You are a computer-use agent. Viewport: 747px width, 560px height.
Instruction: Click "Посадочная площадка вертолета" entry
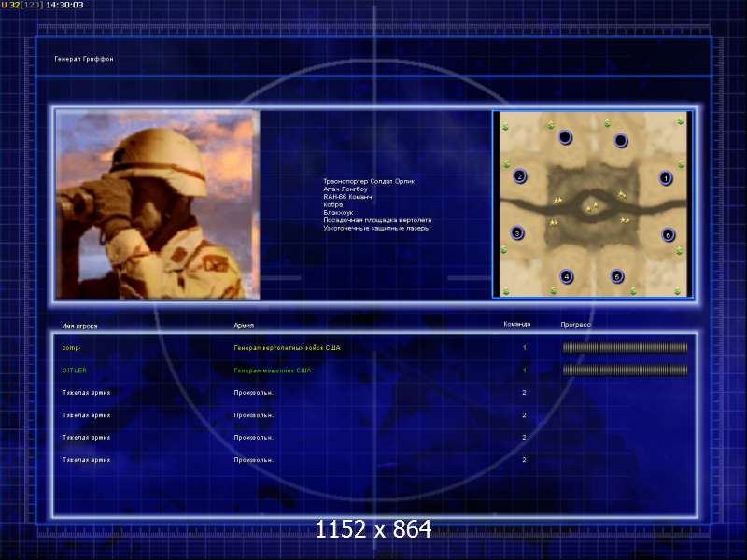click(377, 220)
